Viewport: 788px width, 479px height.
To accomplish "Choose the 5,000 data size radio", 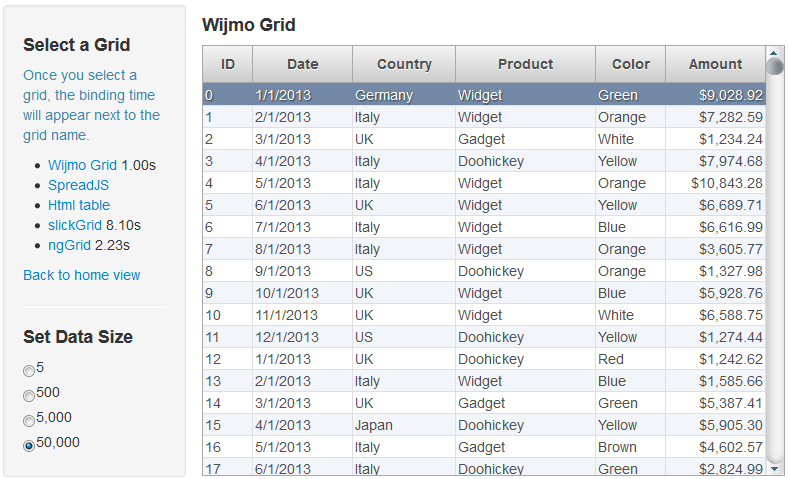I will (x=29, y=421).
